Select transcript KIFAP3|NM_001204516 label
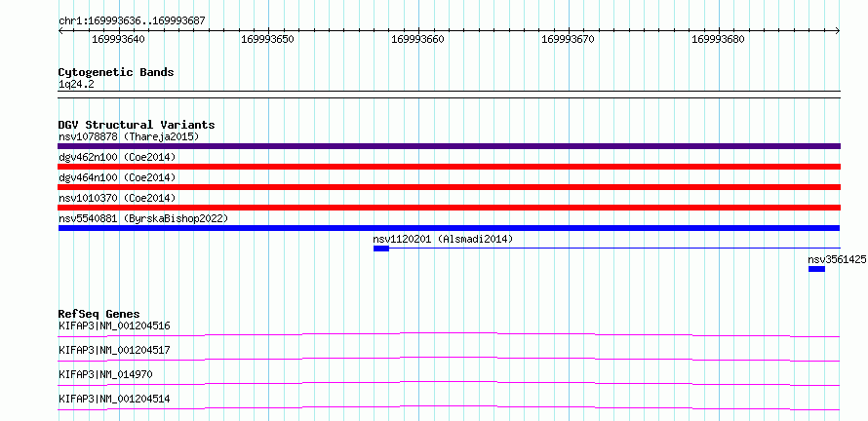The width and height of the screenshot is (868, 421). click(114, 325)
